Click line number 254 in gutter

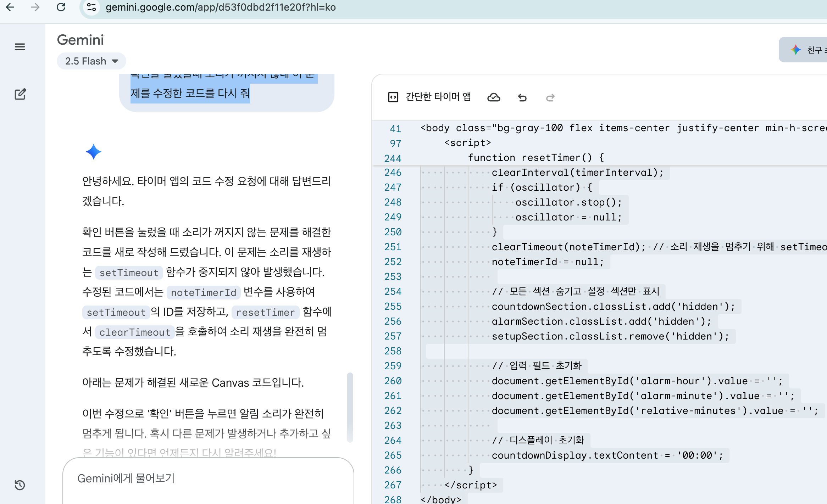point(393,292)
